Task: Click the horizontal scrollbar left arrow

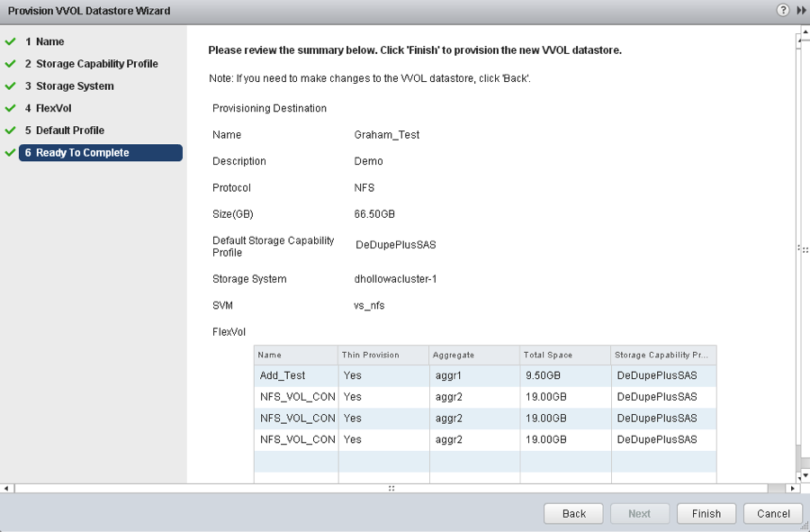Action: tap(6, 488)
